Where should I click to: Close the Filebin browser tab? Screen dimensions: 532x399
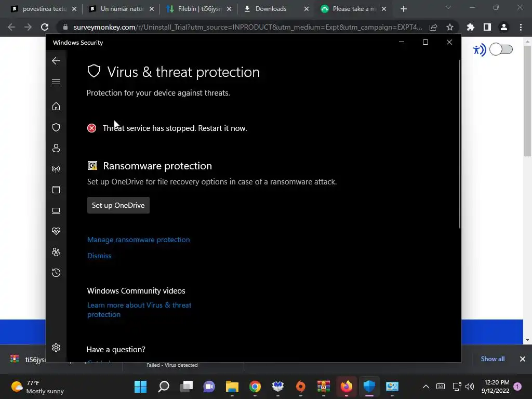point(229,9)
